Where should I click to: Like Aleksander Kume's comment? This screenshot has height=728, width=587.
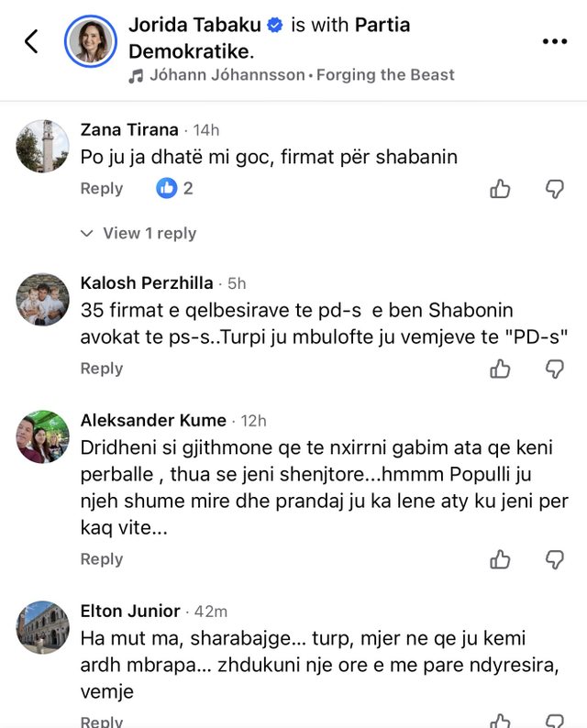(500, 559)
